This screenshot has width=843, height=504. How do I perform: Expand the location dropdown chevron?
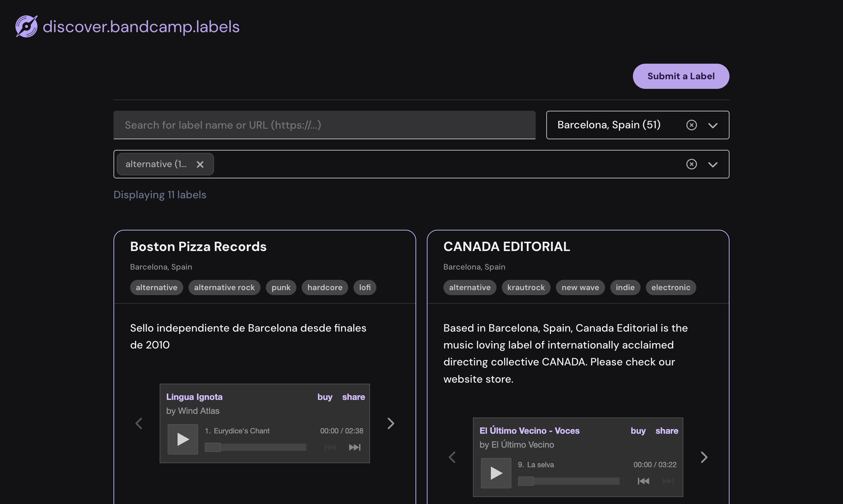coord(713,125)
